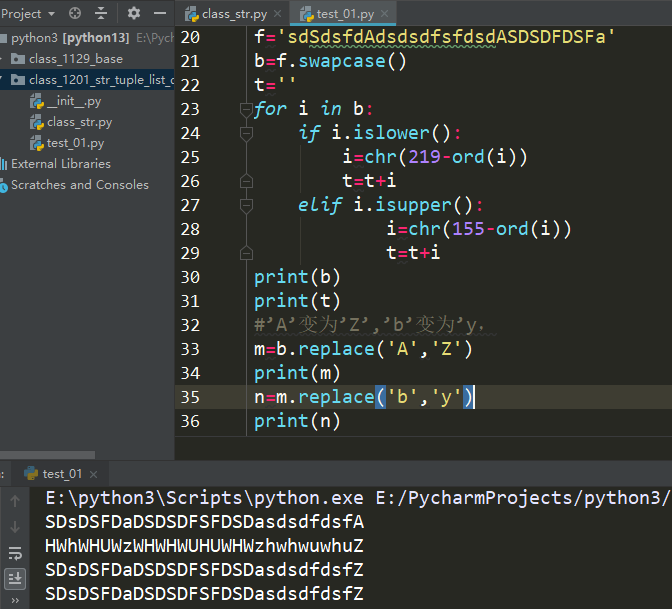The image size is (672, 609).
Task: Collapse the class_1201_str_tuple_list folder
Action: click(x=6, y=80)
